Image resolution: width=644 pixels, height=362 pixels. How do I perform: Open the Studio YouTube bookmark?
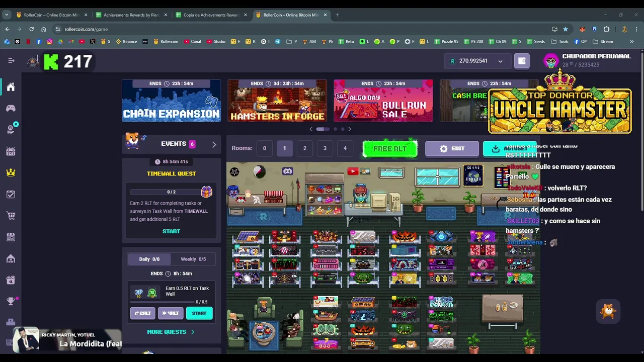tap(215, 41)
